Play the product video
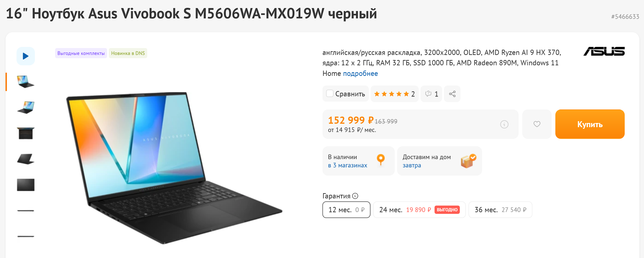 point(25,56)
